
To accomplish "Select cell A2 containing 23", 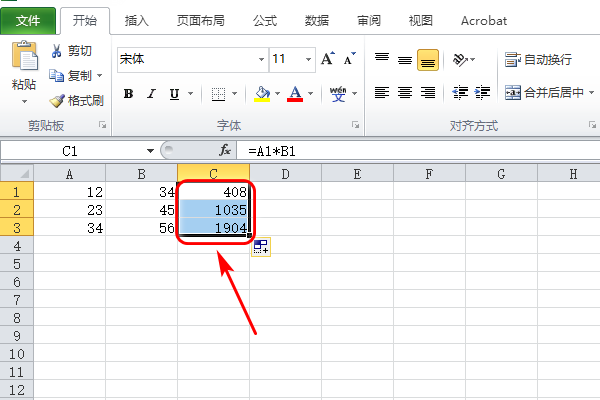I will coord(69,209).
